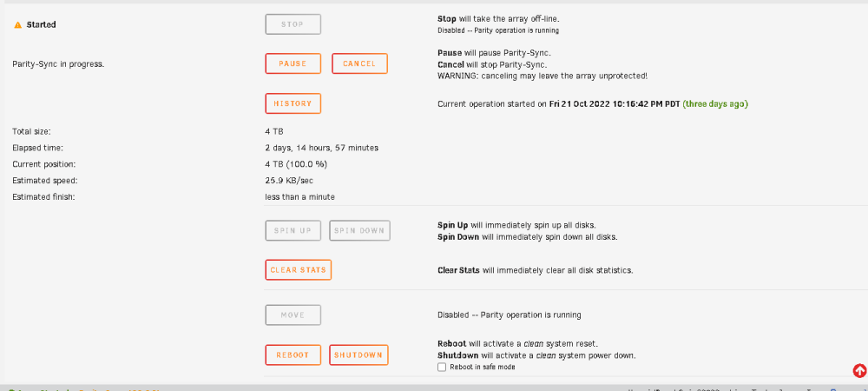Open the parity History
This screenshot has width=868, height=391.
pyautogui.click(x=293, y=103)
